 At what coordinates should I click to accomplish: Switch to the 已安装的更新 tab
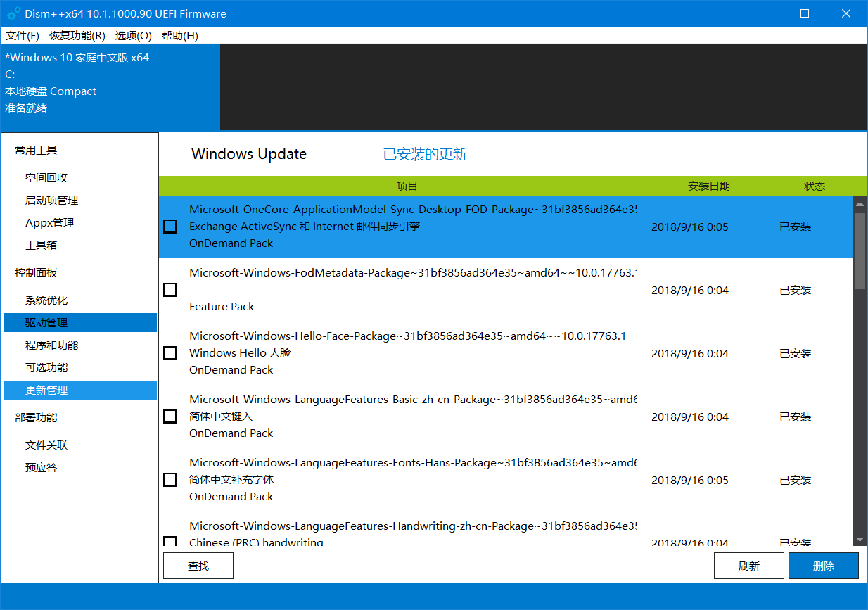(425, 154)
